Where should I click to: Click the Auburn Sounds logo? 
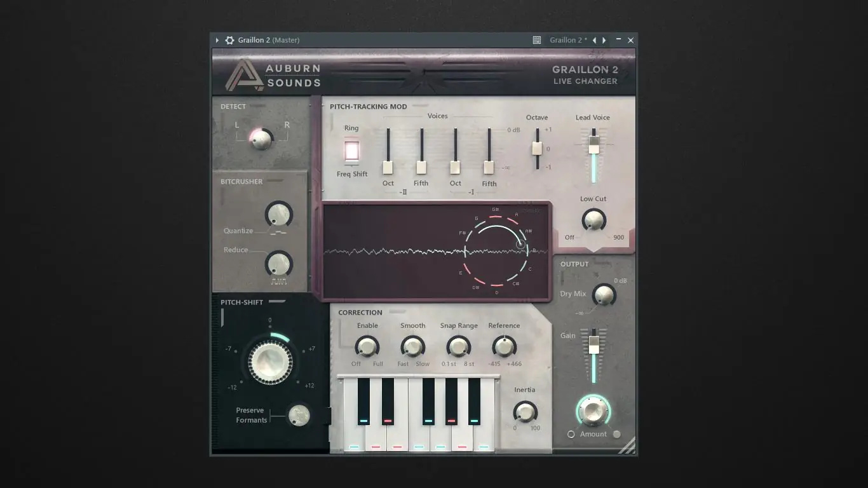pos(273,75)
